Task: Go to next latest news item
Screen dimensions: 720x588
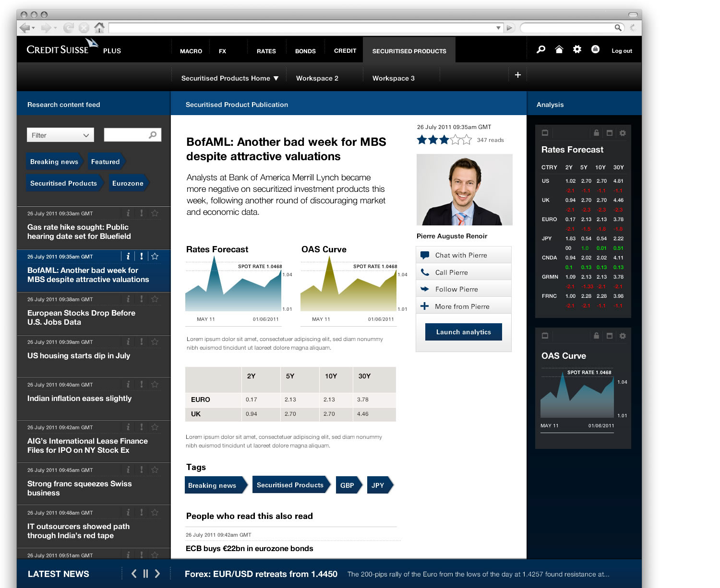Action: tap(157, 574)
